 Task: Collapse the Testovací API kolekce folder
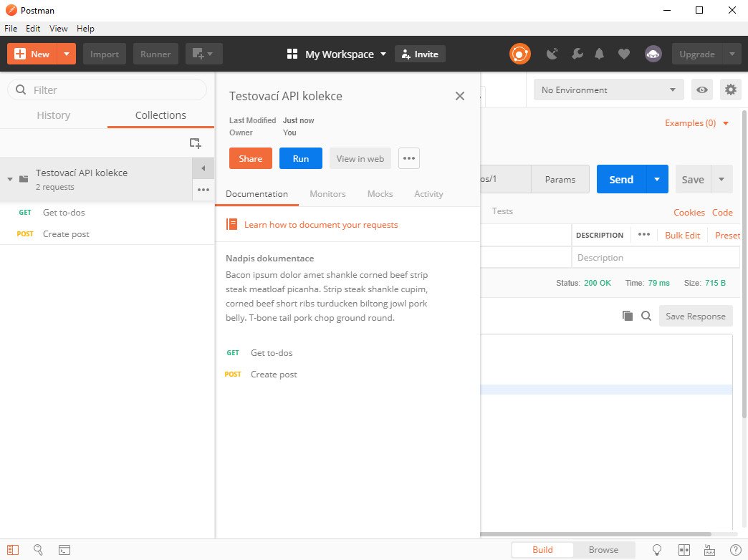pos(9,179)
